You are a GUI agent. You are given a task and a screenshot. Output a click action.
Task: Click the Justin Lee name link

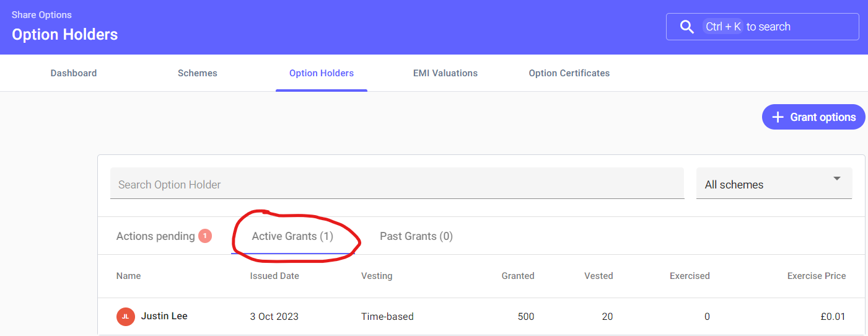tap(164, 316)
